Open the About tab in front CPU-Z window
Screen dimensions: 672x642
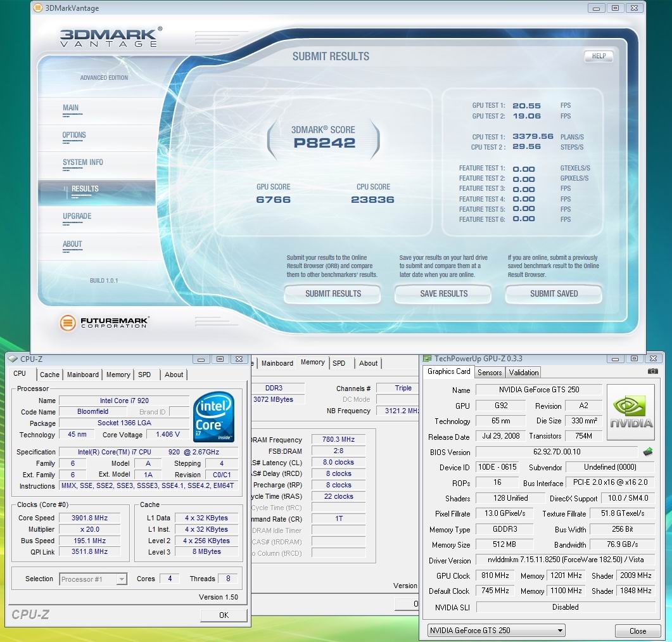click(174, 375)
